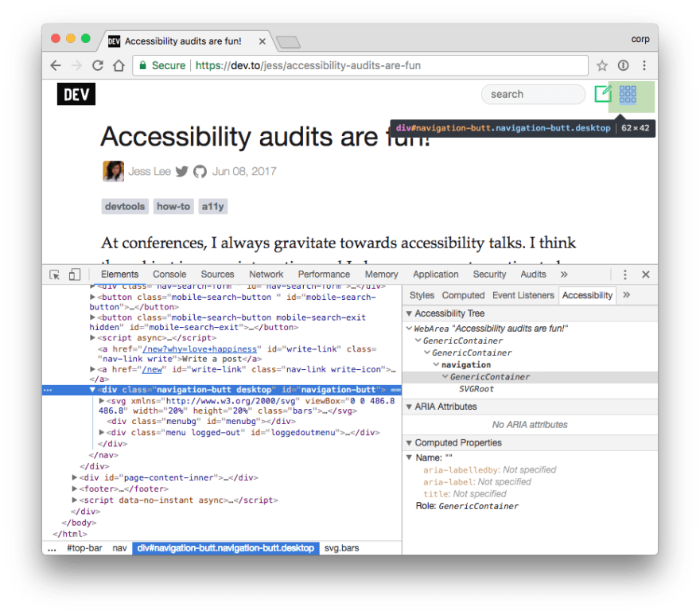Open the Sources panel
Screen dimensions: 700x615
[217, 274]
